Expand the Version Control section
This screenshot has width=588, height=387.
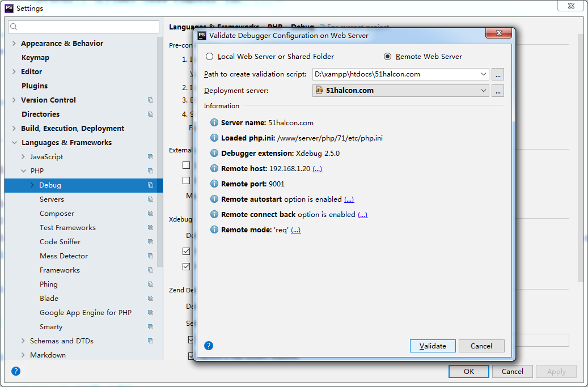[x=14, y=100]
